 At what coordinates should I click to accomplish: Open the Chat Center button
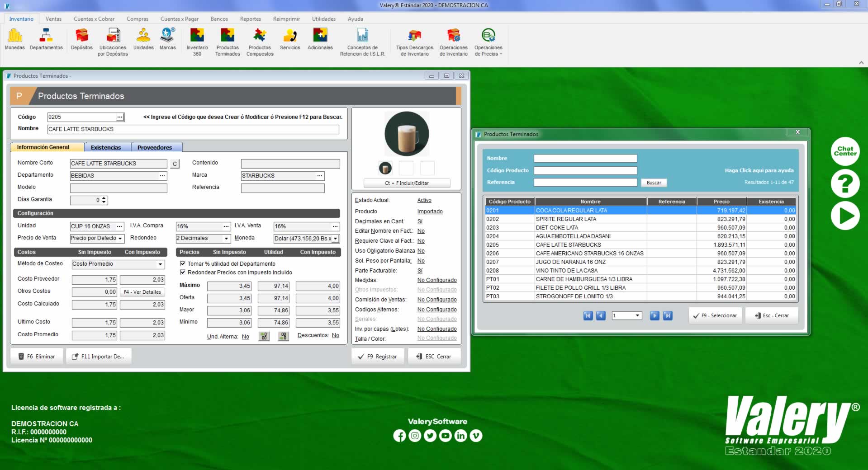[845, 151]
